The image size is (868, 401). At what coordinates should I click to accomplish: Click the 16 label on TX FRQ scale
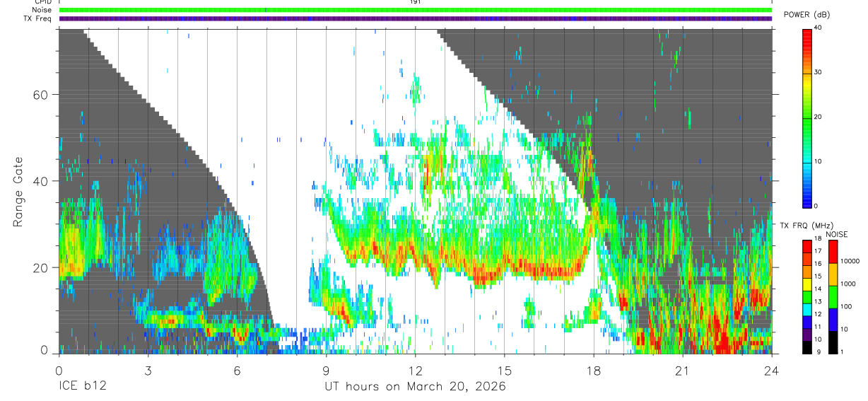pos(819,263)
